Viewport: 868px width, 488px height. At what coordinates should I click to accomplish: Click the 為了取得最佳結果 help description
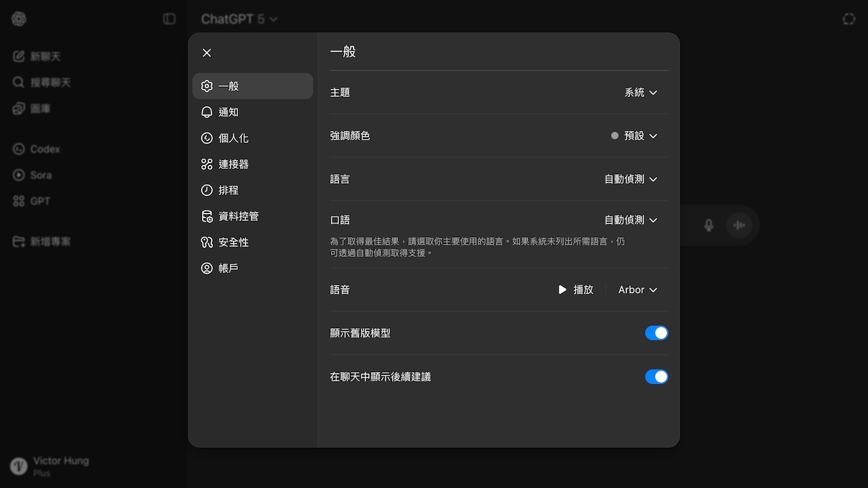[x=477, y=247]
